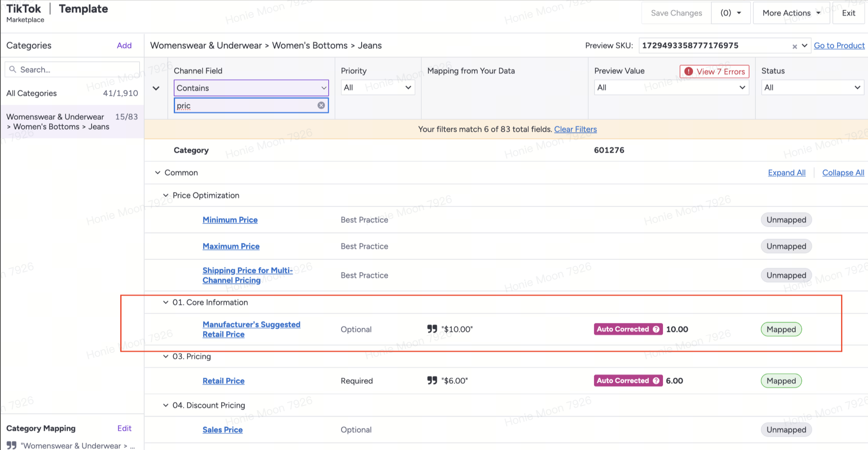Open the Contains filter type dropdown
The height and width of the screenshot is (450, 868).
(251, 88)
